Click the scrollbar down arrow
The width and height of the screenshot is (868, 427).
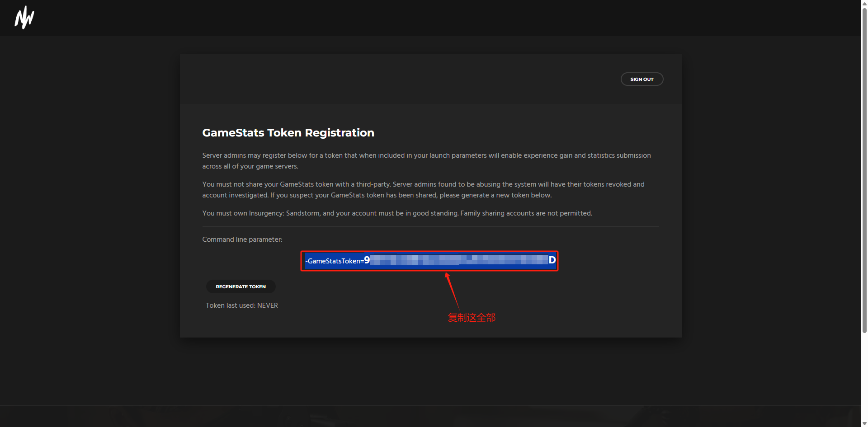click(864, 423)
